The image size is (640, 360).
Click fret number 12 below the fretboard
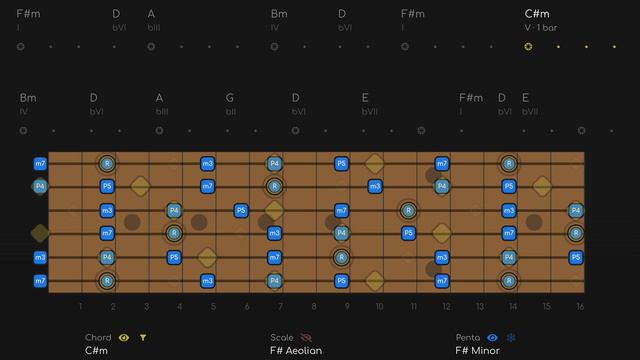pos(447,307)
